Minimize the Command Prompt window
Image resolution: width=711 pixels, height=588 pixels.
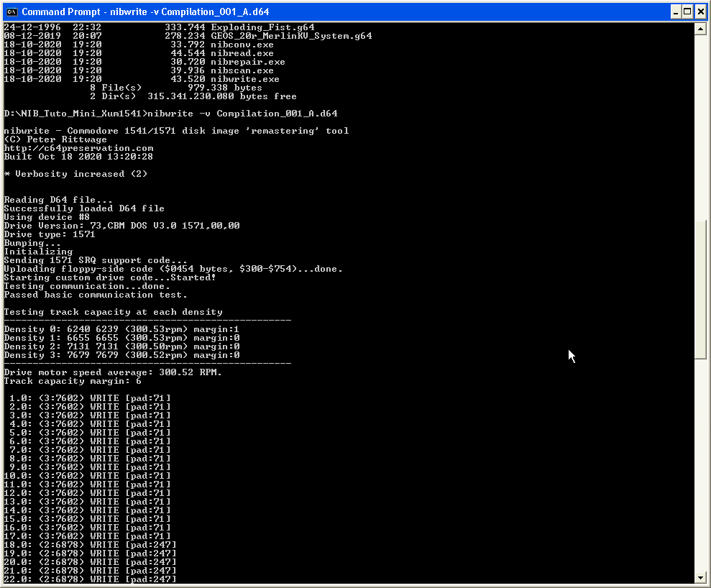coord(676,12)
